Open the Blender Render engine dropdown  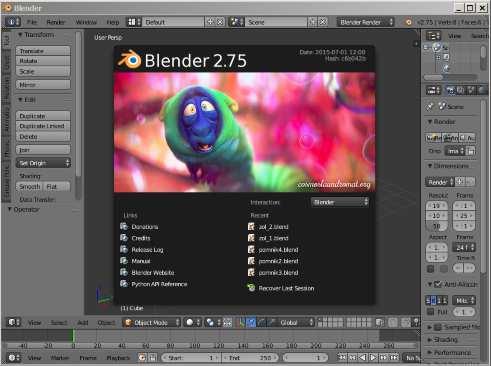click(365, 22)
